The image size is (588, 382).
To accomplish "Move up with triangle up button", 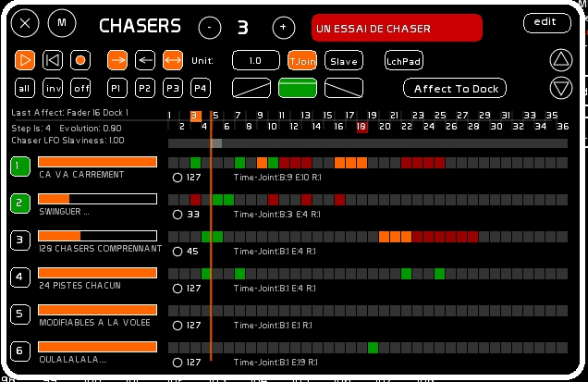I will pos(561,60).
